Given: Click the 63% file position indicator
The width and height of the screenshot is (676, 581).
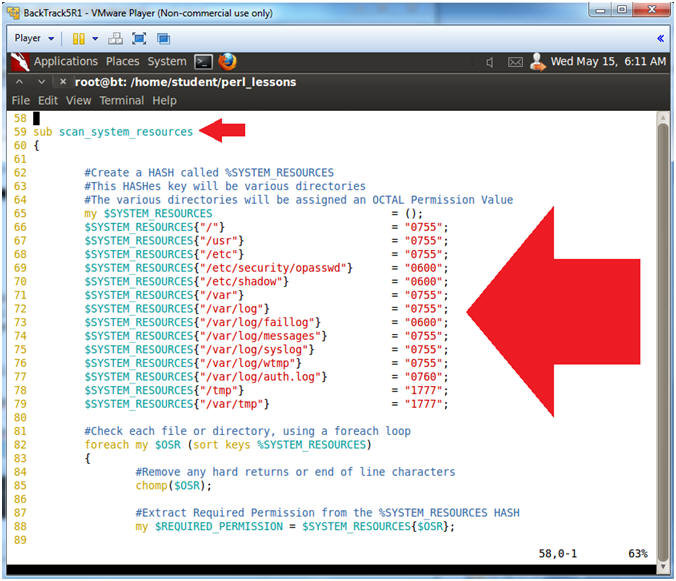Looking at the screenshot, I should tap(638, 554).
